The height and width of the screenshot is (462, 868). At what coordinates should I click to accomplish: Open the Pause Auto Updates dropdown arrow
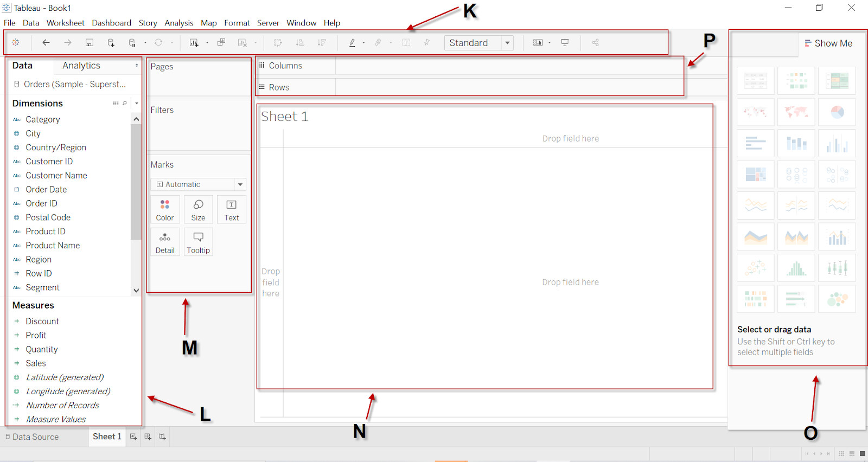(x=145, y=43)
